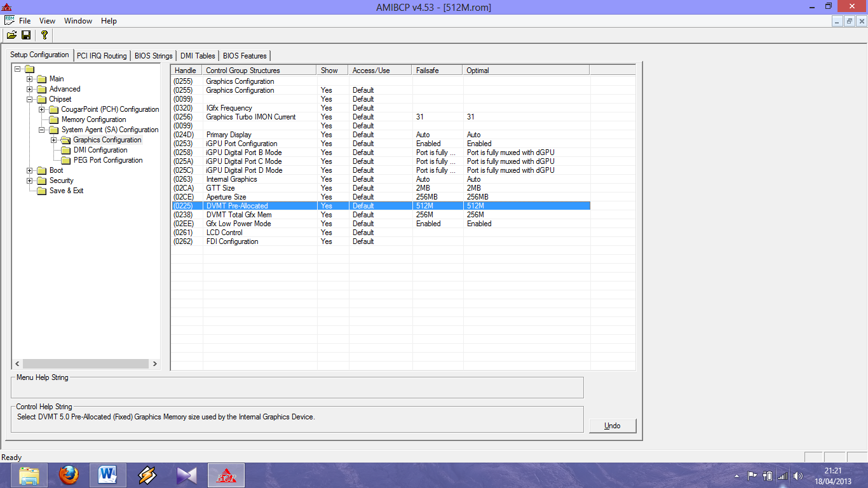Click the tree horizontal scrollbar left arrow
Viewport: 868px width, 488px height.
pos(17,364)
